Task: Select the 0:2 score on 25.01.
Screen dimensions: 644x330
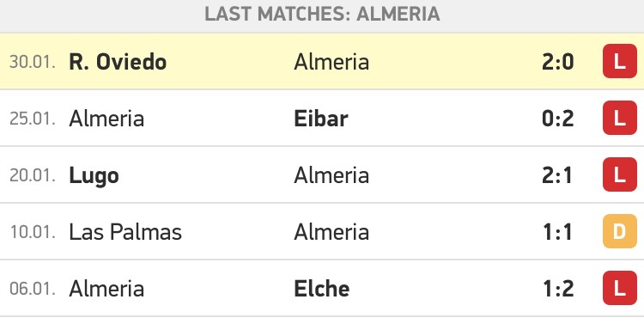Action: pyautogui.click(x=558, y=119)
